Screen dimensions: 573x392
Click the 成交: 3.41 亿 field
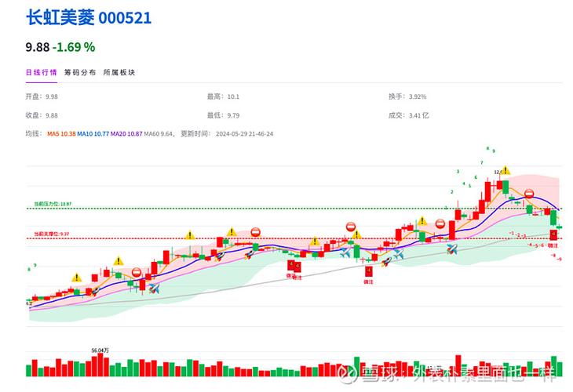click(x=408, y=115)
